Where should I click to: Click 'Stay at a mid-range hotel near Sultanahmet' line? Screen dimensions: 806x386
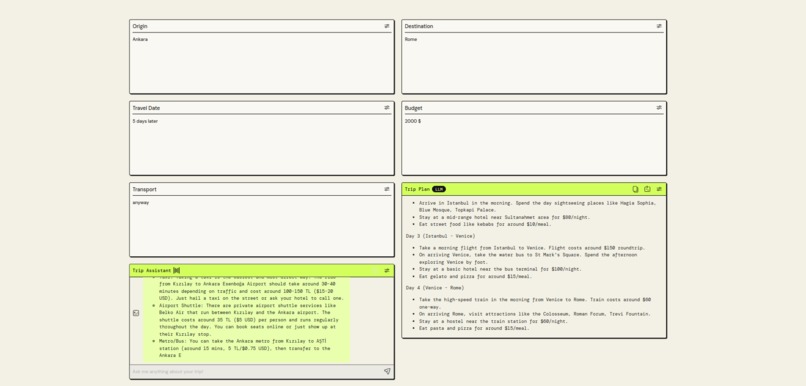pos(504,217)
